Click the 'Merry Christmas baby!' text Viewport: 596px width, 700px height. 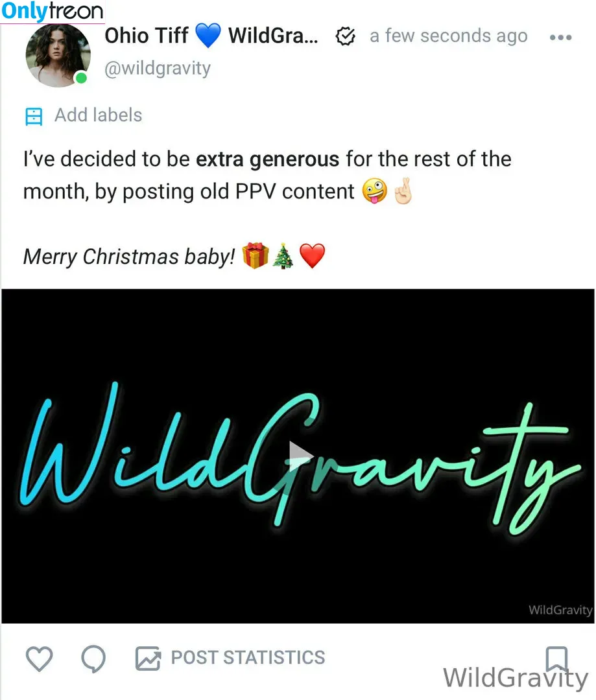(x=129, y=257)
